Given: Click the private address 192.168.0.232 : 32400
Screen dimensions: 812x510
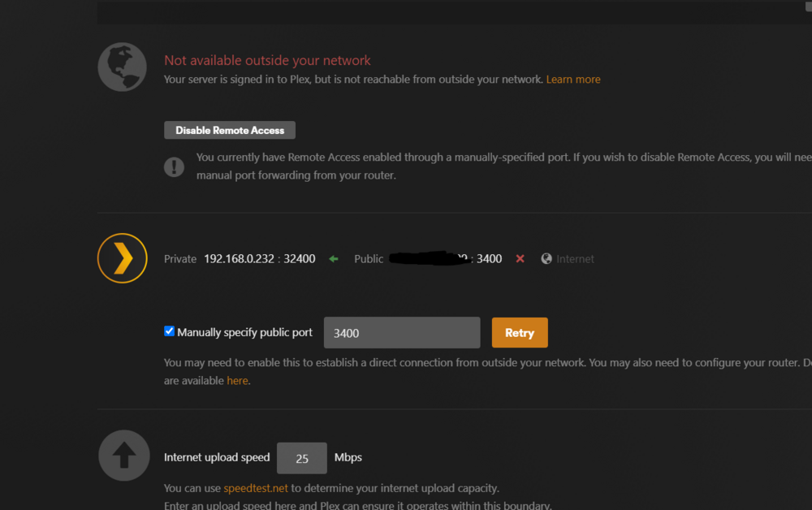Looking at the screenshot, I should coord(260,258).
